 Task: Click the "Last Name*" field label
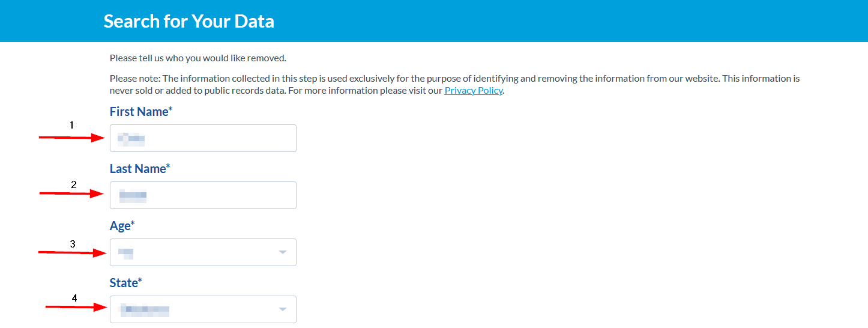click(140, 169)
